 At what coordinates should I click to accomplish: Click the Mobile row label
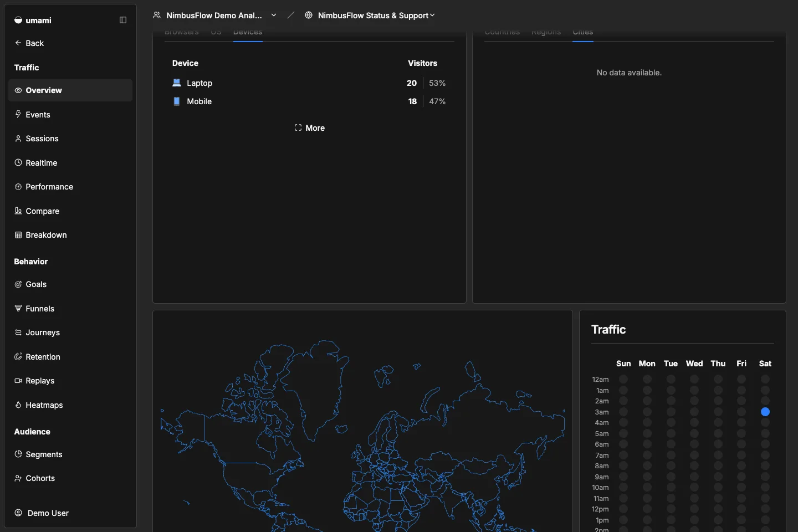(199, 101)
